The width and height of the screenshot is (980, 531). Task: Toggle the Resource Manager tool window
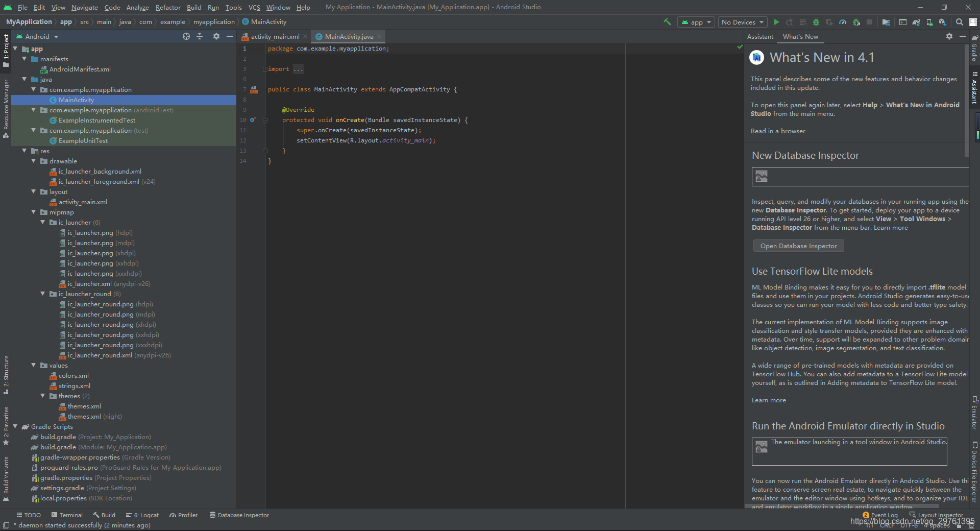(6, 109)
